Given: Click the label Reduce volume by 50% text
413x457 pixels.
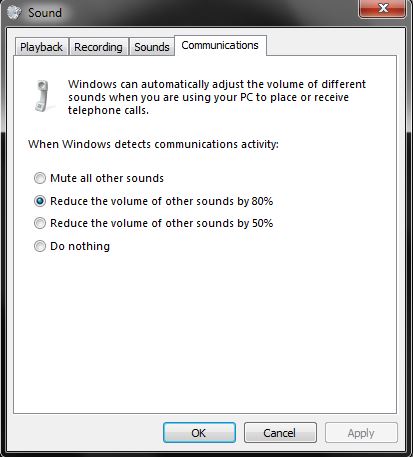Looking at the screenshot, I should [x=162, y=223].
